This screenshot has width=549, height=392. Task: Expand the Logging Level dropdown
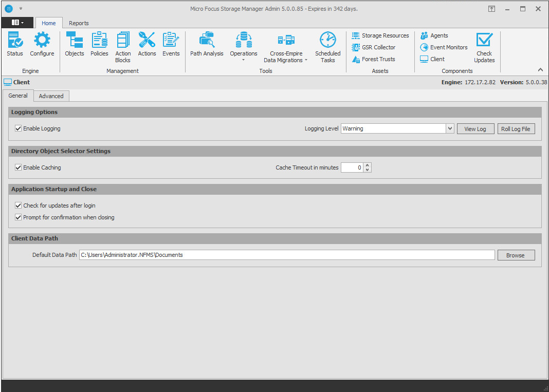(450, 128)
